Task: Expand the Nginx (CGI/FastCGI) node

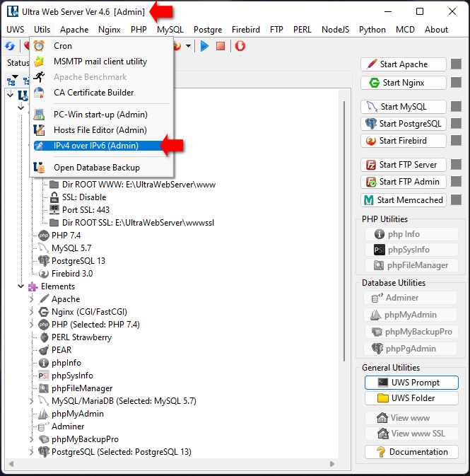Action: (x=32, y=312)
